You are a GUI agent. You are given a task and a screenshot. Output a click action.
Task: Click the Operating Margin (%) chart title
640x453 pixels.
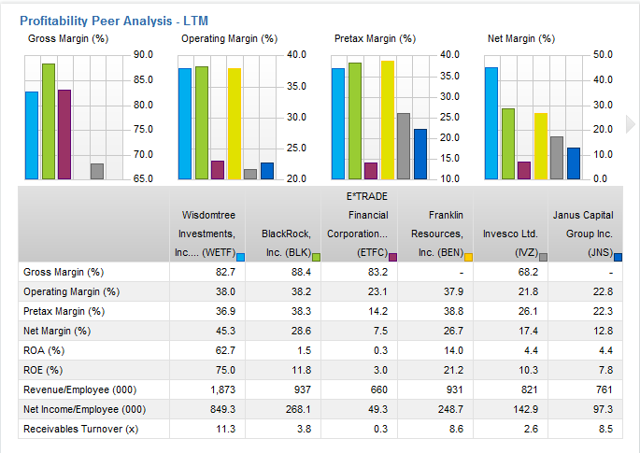[229, 39]
